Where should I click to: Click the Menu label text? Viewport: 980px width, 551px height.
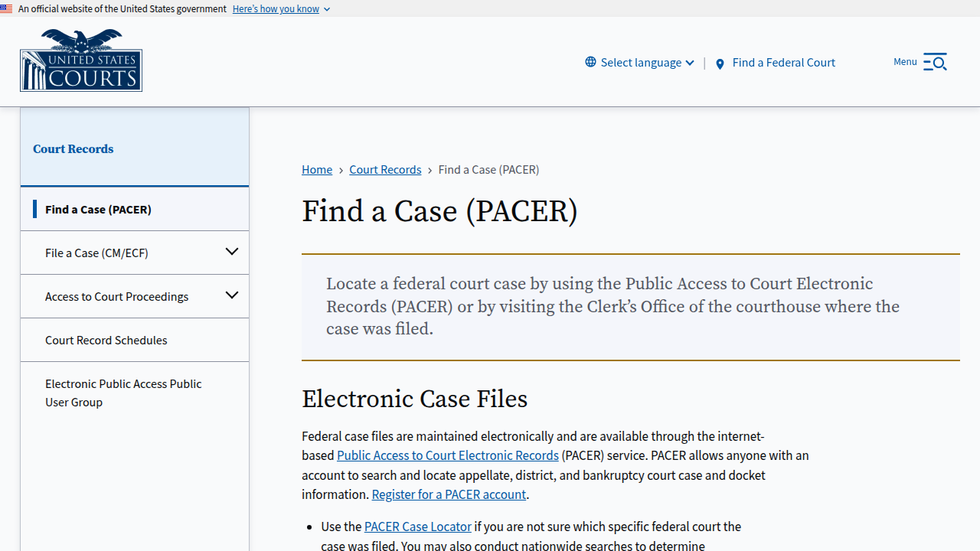tap(905, 61)
